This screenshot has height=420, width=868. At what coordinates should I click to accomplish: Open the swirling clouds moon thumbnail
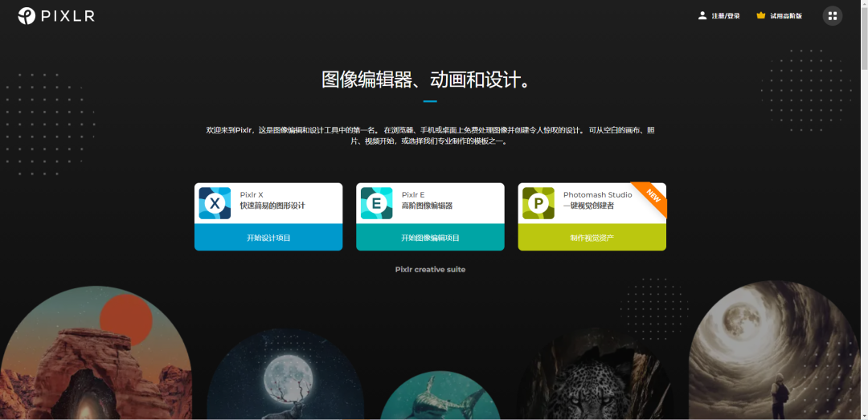(x=775, y=349)
